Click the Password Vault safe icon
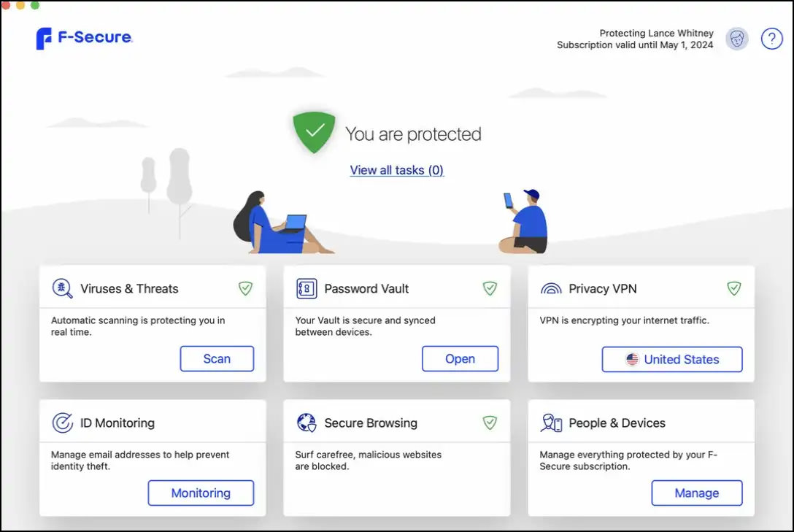 (x=307, y=288)
